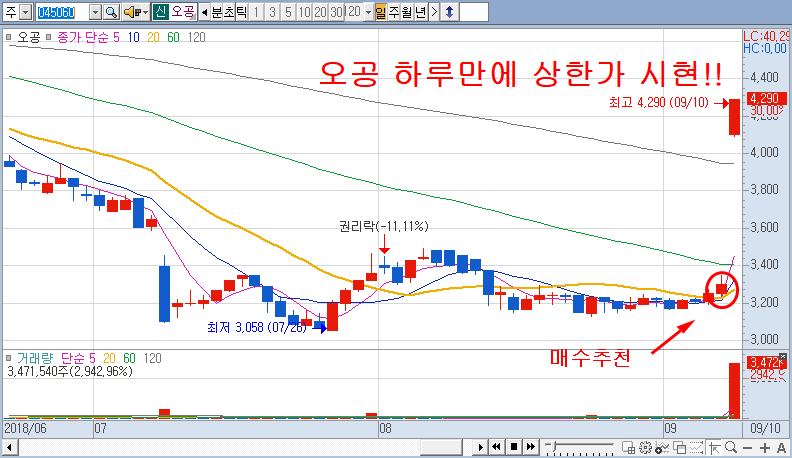Image resolution: width=792 pixels, height=458 pixels.
Task: Toggle the square before 종가 단순 legend
Action: tap(48, 37)
